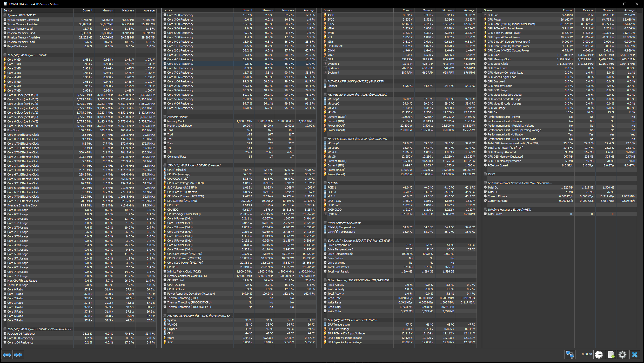The height and width of the screenshot is (363, 644).
Task: Click the expand columns double-arrow button
Action: click(7, 355)
